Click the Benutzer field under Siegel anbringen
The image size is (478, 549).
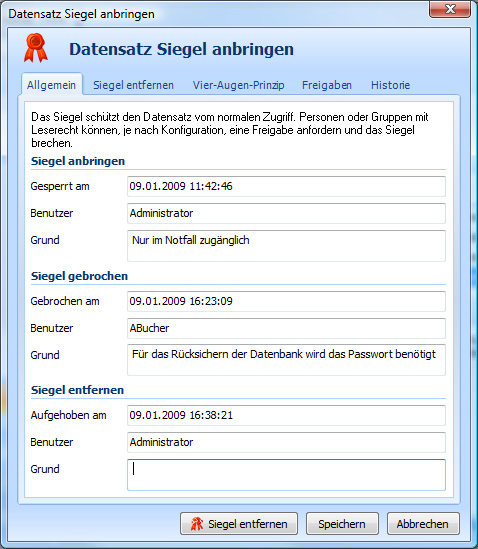(x=286, y=213)
